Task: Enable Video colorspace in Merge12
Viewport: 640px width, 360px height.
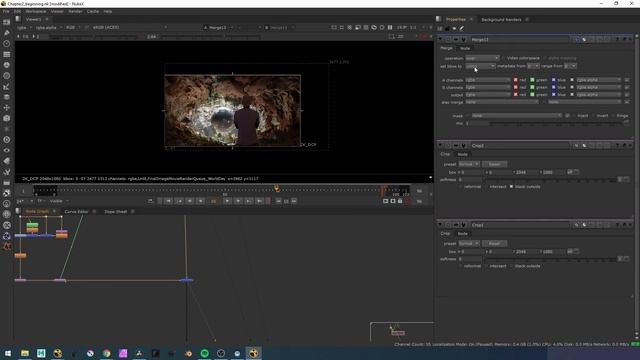Action: (503, 58)
